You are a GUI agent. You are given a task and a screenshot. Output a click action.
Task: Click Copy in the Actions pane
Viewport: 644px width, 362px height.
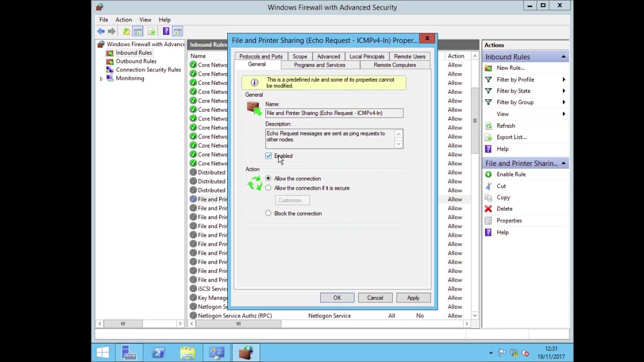(503, 198)
